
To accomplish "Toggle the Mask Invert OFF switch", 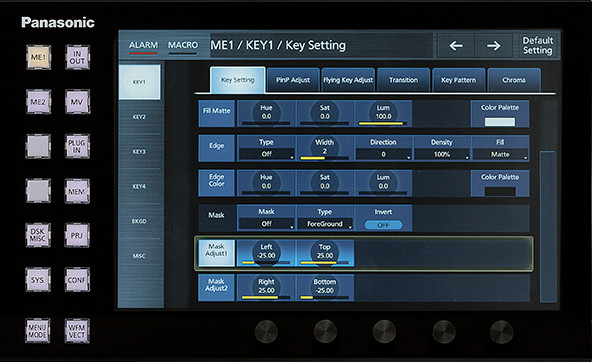I will pos(383,225).
